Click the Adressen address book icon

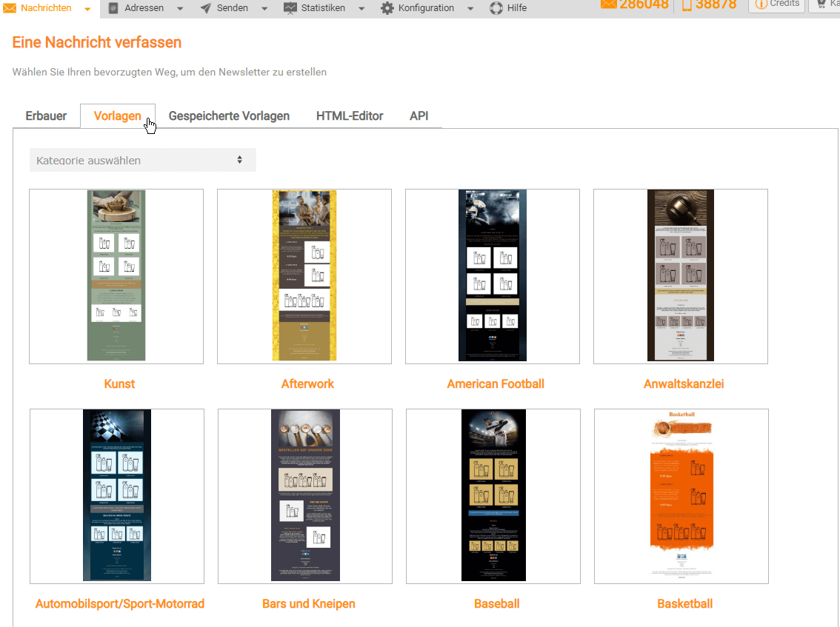point(113,8)
